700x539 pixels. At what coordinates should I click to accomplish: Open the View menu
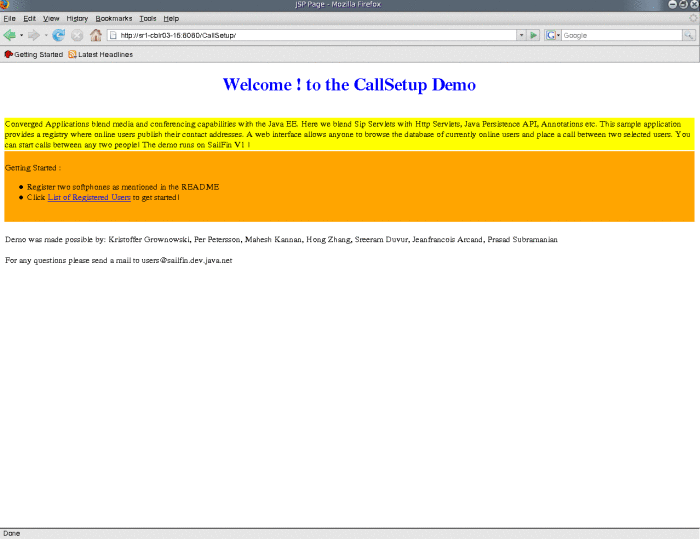pyautogui.click(x=51, y=18)
